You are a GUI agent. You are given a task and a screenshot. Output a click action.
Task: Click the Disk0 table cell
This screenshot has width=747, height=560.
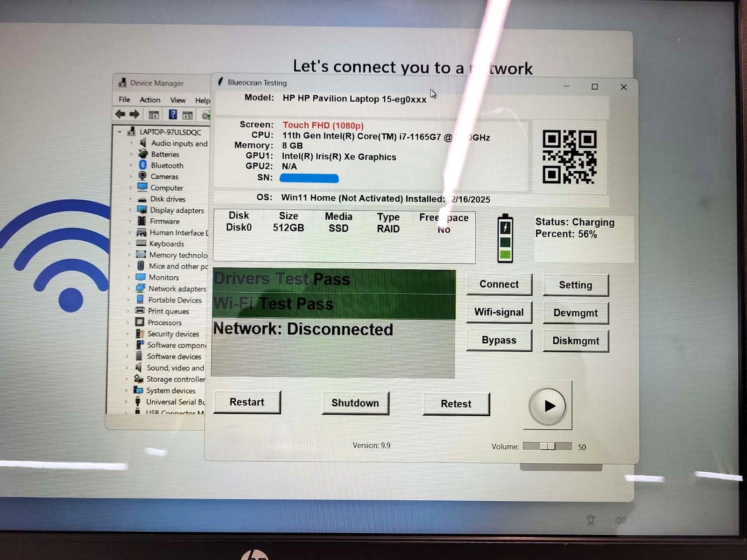pos(239,227)
